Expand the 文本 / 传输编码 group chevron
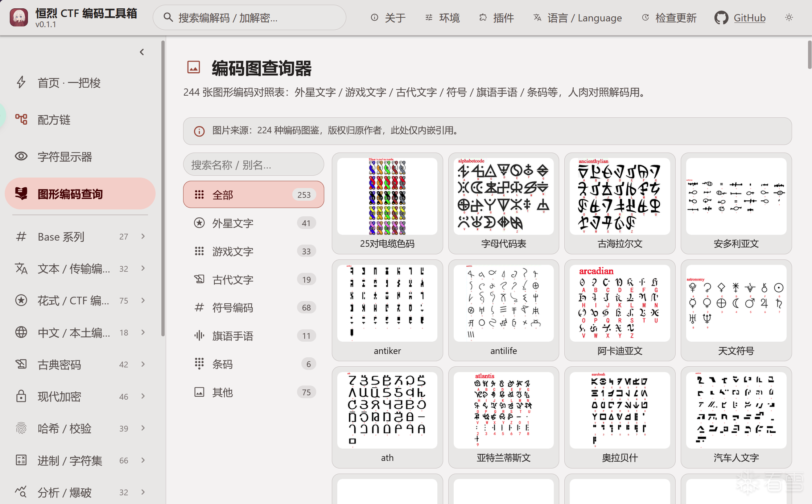The height and width of the screenshot is (504, 812). (143, 268)
